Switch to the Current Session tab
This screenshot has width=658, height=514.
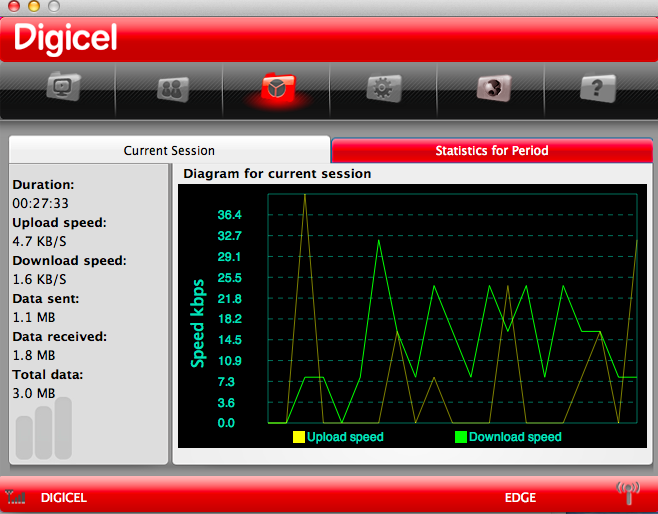pos(169,150)
